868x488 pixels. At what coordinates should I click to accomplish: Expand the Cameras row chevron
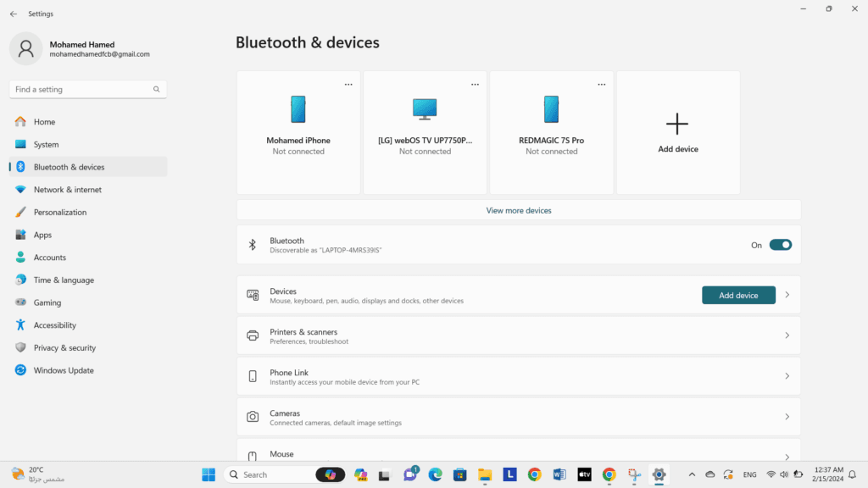[787, 417]
